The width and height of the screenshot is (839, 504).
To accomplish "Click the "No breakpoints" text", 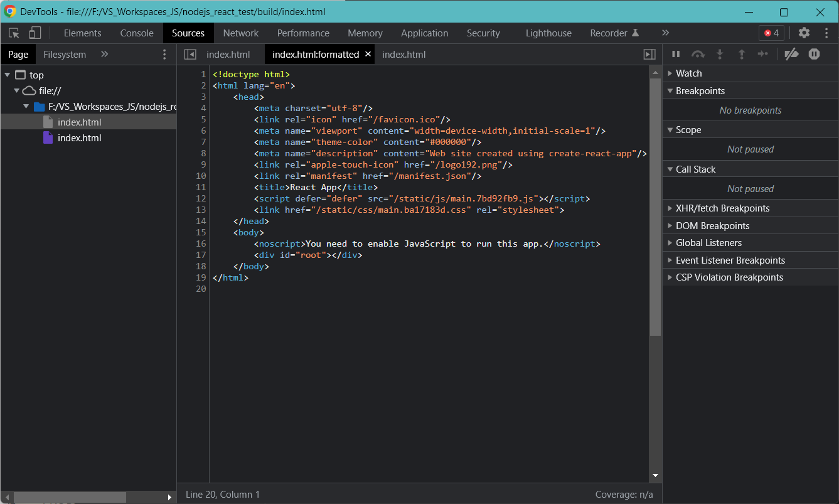I will tap(751, 110).
